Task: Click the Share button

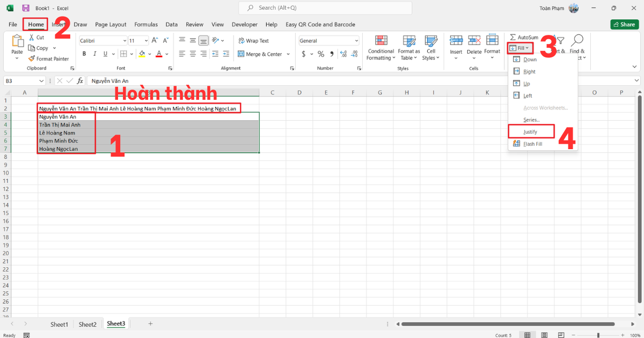Action: coord(624,24)
